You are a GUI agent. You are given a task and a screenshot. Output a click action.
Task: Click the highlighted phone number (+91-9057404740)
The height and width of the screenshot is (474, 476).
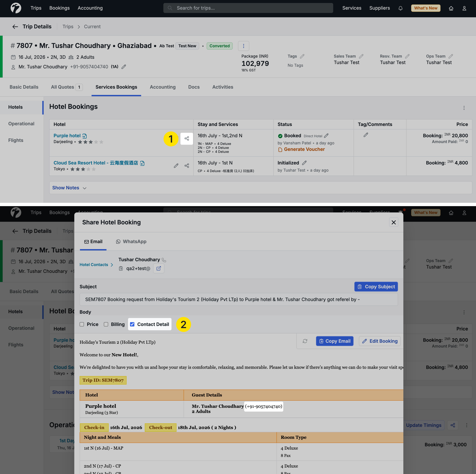264,406
